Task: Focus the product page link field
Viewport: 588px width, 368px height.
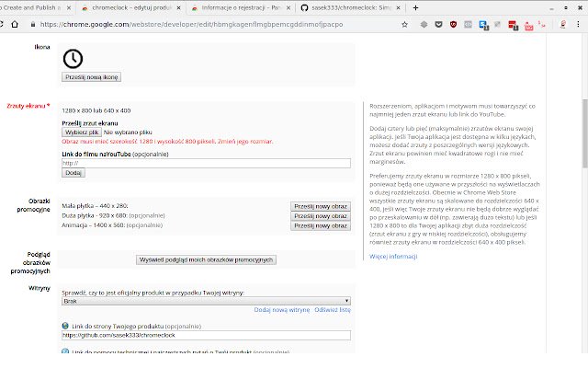Action: tap(206, 335)
